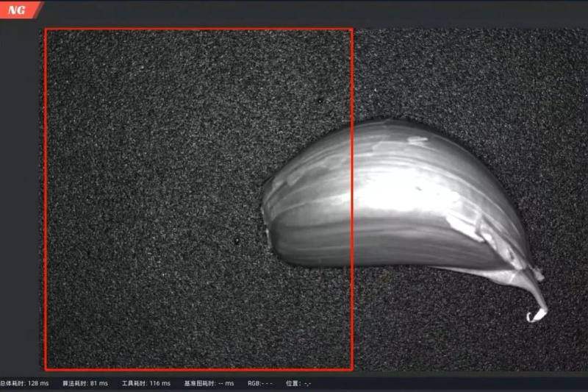
Task: Select the bottom-right corner of red ROI box
Action: click(352, 368)
